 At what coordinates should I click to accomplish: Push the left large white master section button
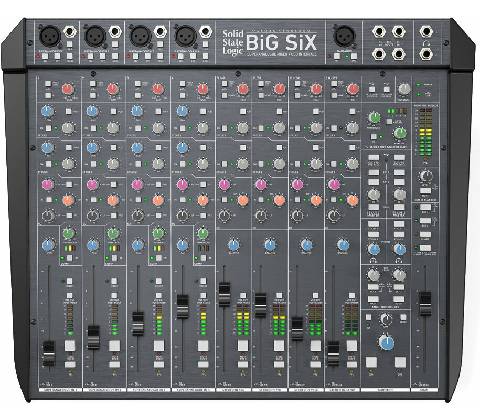coord(371,362)
